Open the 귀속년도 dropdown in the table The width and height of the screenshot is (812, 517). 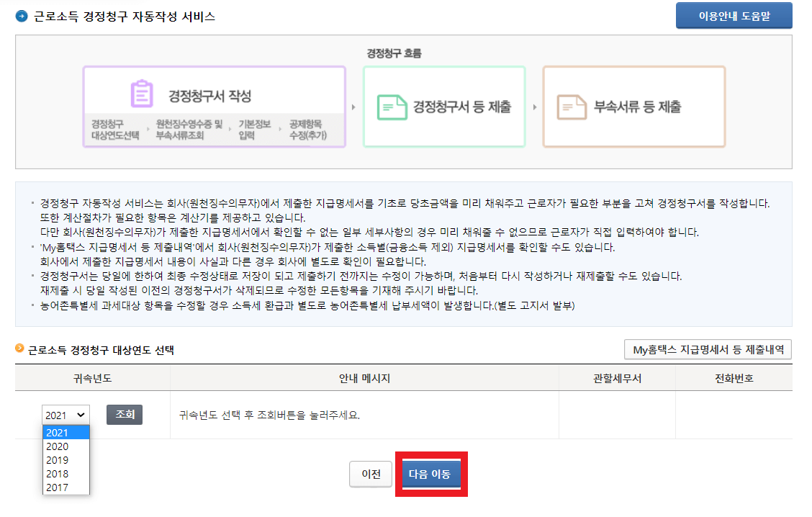click(x=66, y=414)
